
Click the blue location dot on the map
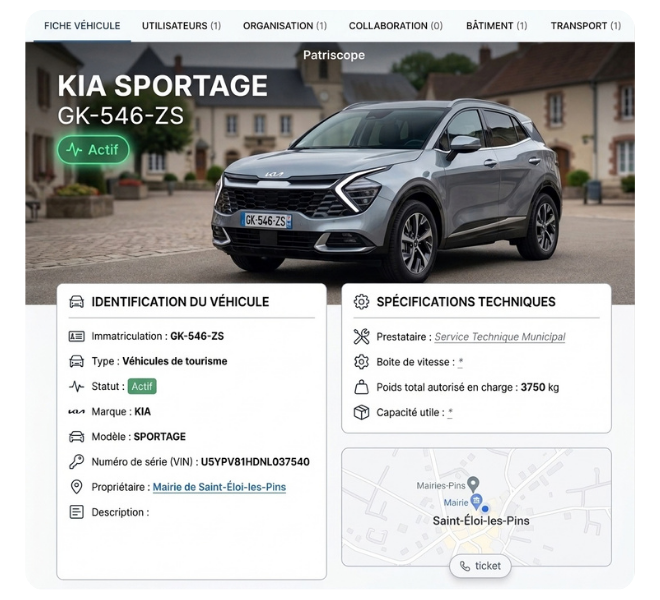coord(485,509)
